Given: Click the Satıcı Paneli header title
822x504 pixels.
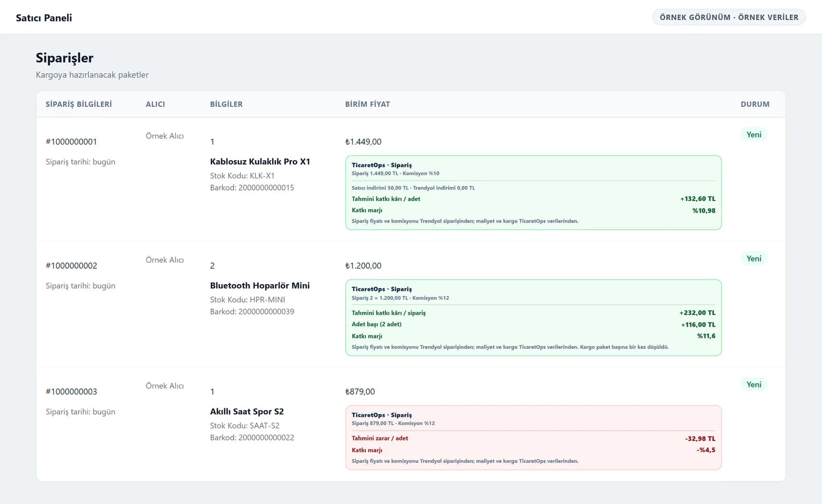Looking at the screenshot, I should pyautogui.click(x=44, y=17).
